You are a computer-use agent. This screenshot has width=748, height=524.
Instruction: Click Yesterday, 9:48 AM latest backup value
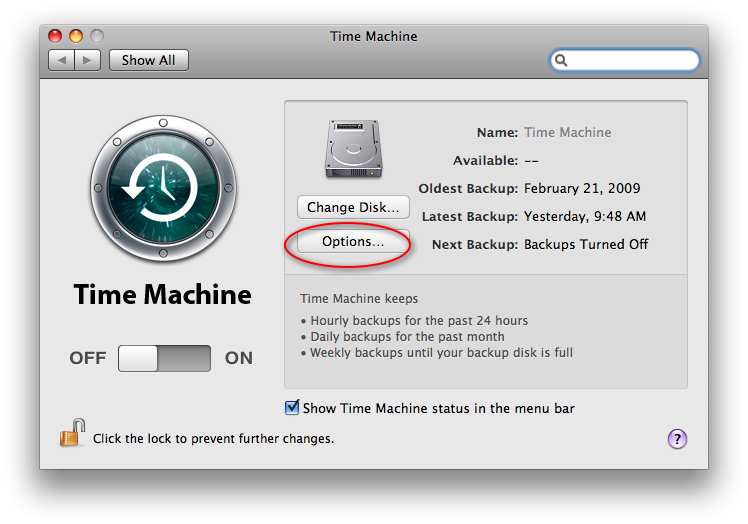pyautogui.click(x=585, y=217)
